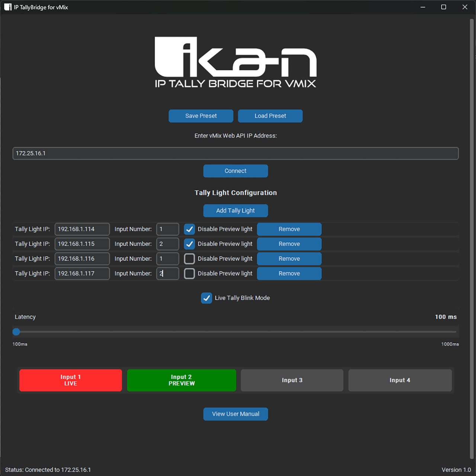Remove the tally light 192.168.1.114
The image size is (476, 476).
289,229
